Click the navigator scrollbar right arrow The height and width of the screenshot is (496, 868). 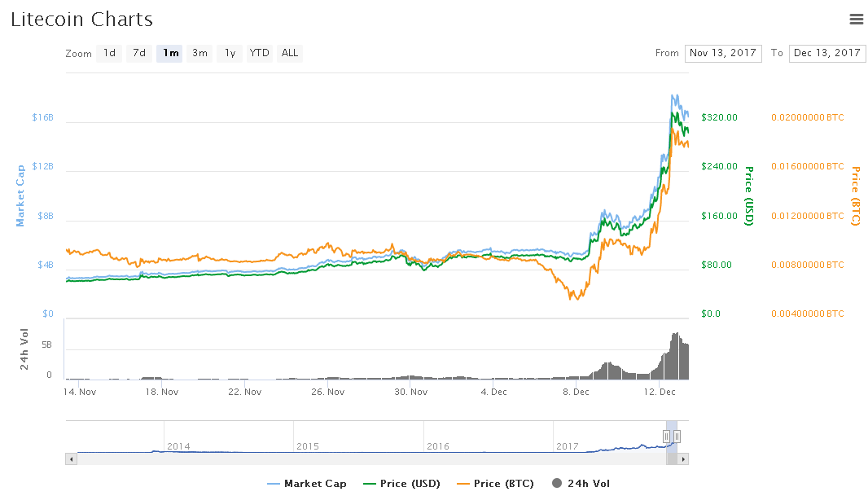683,459
